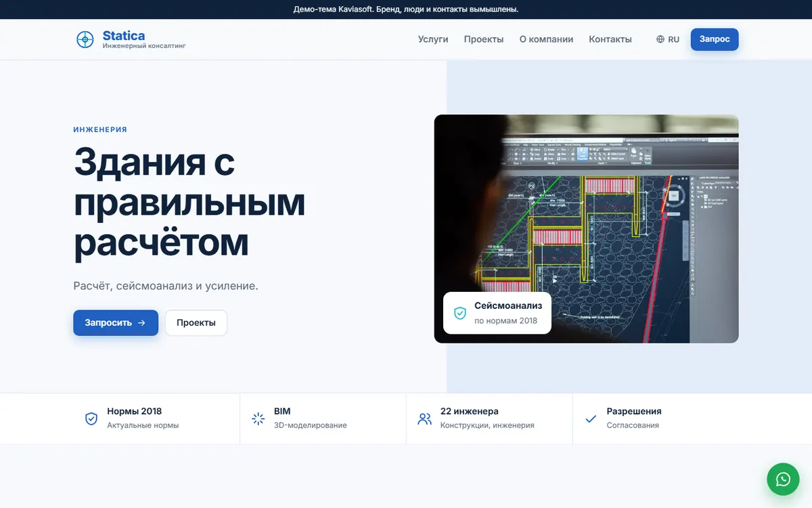Select the BIM feature title

pos(282,411)
